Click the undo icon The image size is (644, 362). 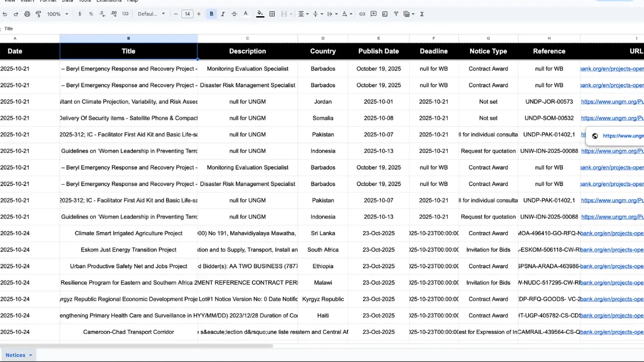[x=5, y=14]
